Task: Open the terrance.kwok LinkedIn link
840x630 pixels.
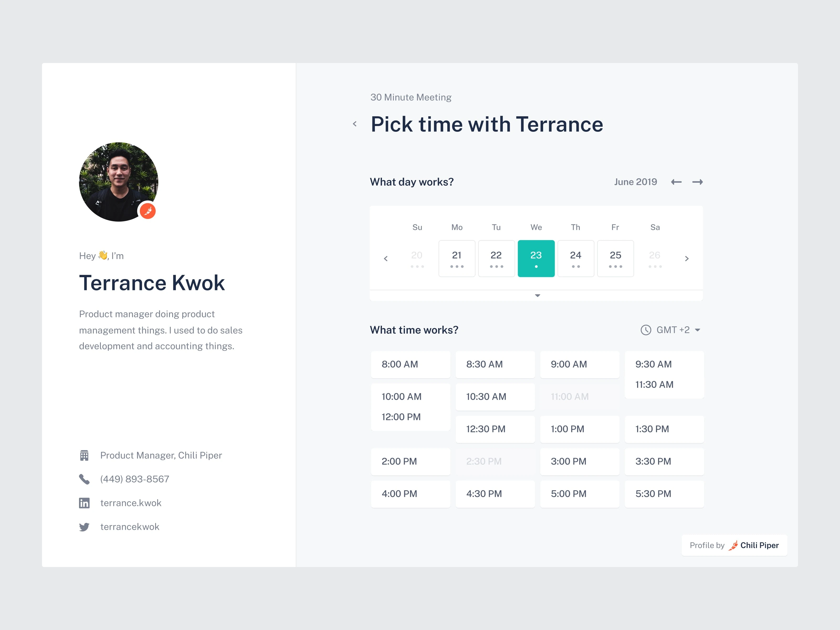Action: pos(131,503)
